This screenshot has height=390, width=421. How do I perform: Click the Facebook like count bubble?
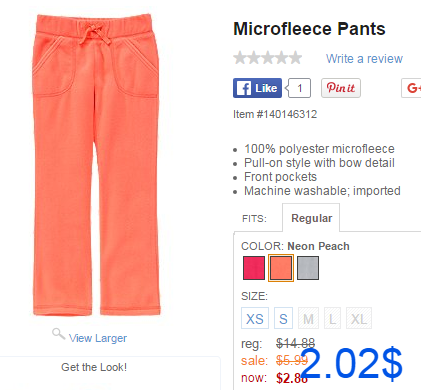pos(298,88)
